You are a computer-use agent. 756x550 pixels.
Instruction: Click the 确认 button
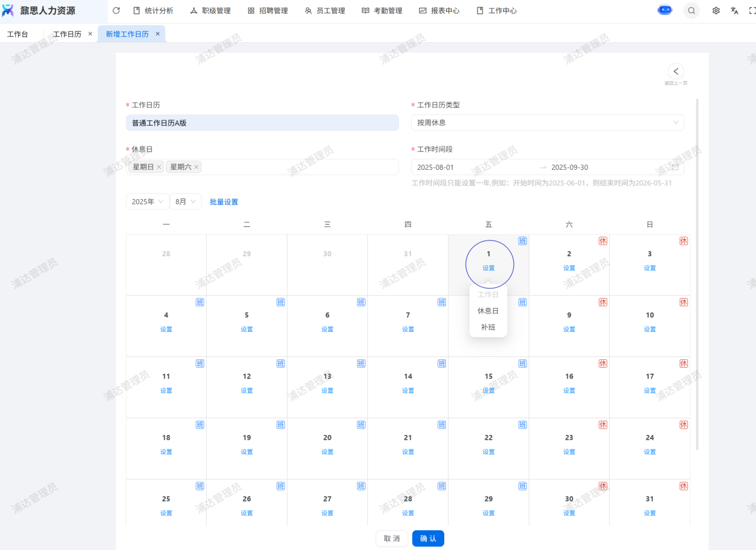coord(427,539)
